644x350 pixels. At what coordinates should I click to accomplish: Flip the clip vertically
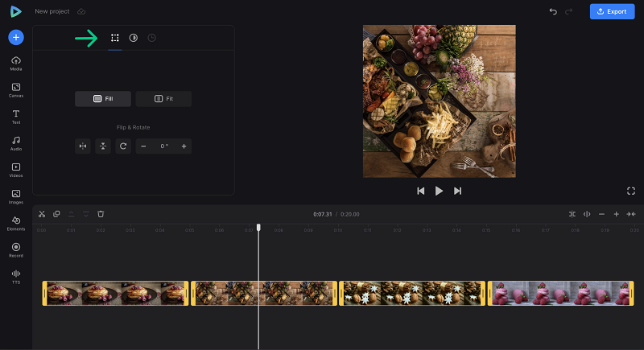click(x=103, y=146)
